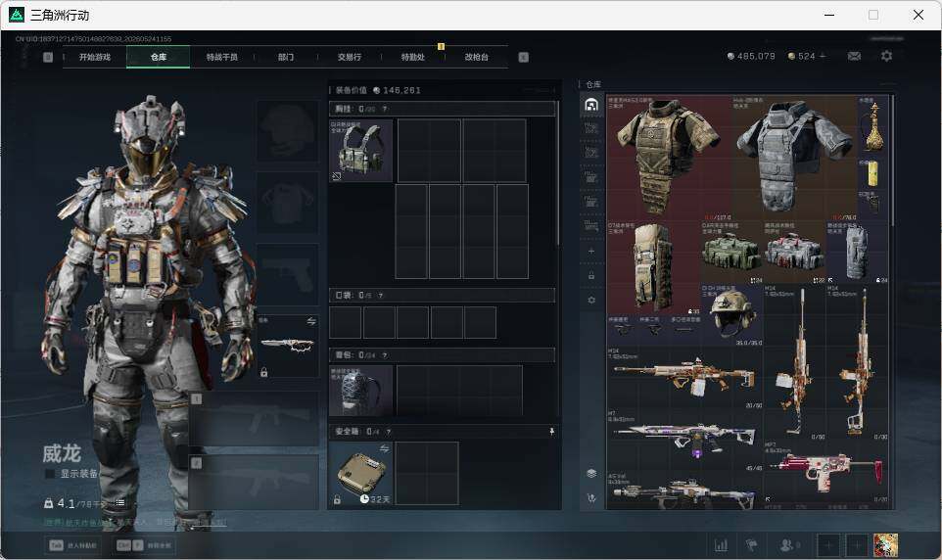
Task: Tick the 显示装备 checkbox
Action: (x=50, y=474)
